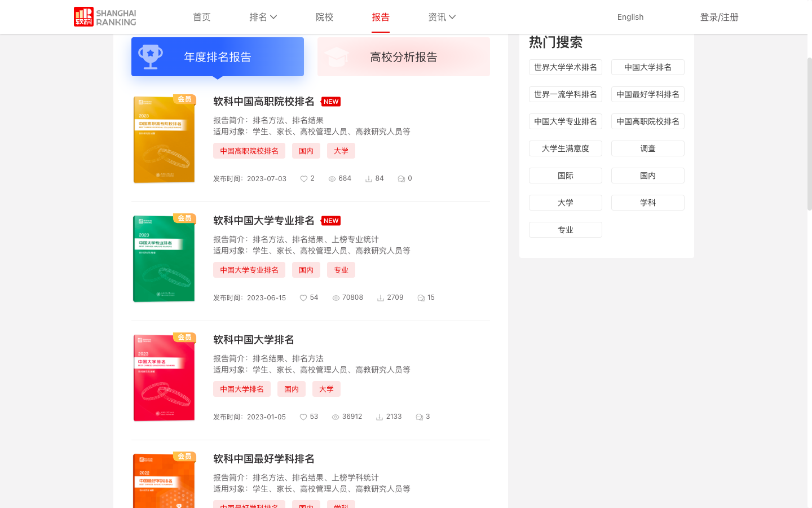
Task: Click the comment icon on 软科中国高职院校排名
Action: (x=400, y=178)
